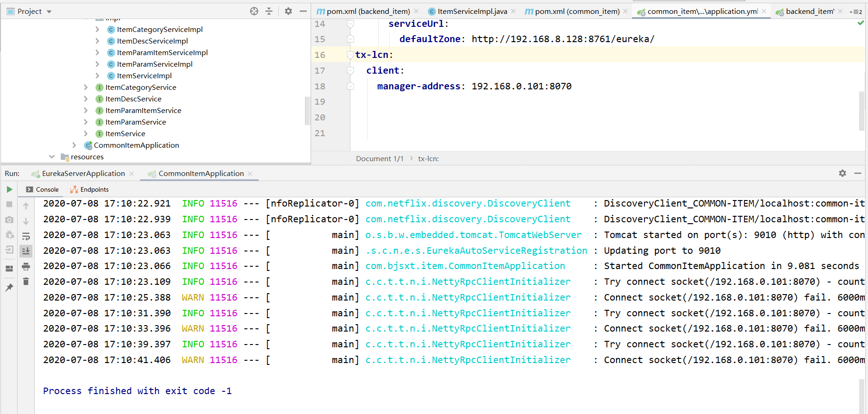Close the CommonItemApplication run tab
This screenshot has width=868, height=414.
(x=250, y=174)
